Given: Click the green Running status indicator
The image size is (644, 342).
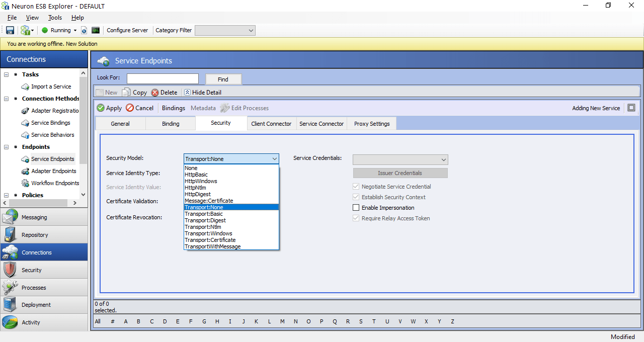Looking at the screenshot, I should 45,30.
